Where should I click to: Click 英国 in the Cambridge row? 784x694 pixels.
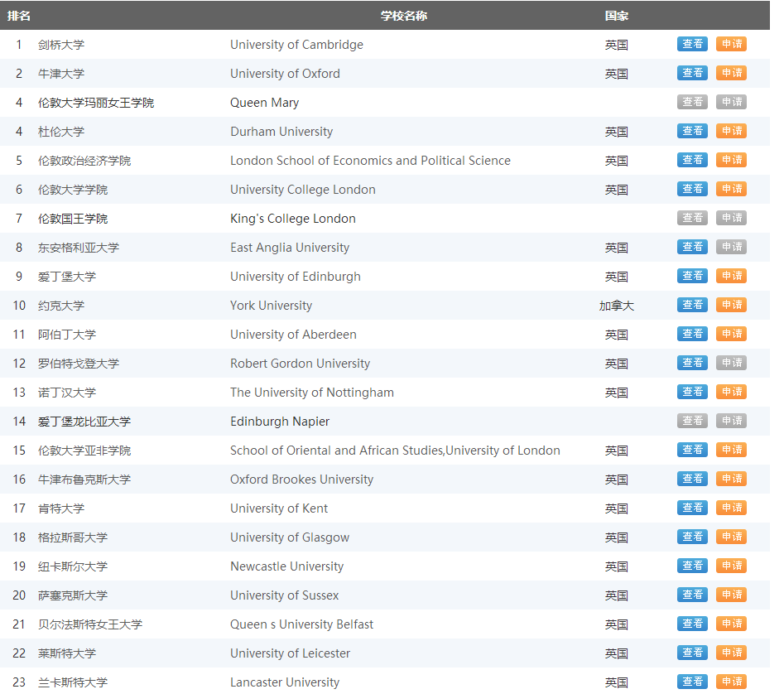(617, 45)
